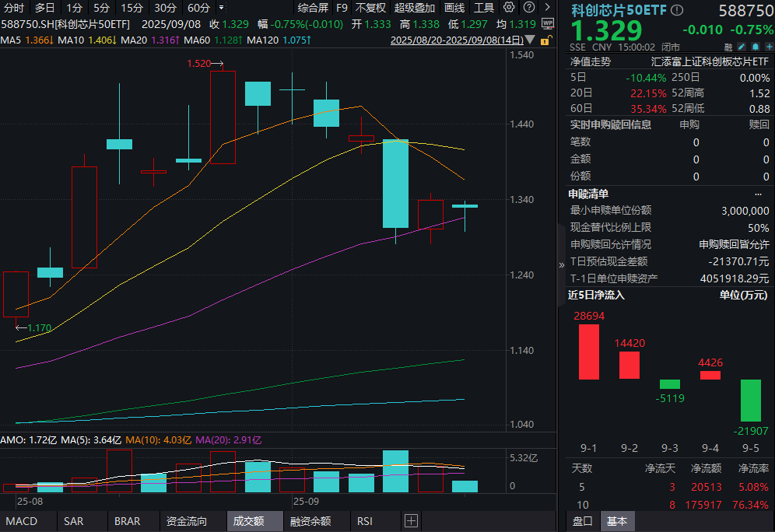This screenshot has width=775, height=532.
Task: Expand 申赎清单 details via the ellipsis
Action: coord(760,194)
